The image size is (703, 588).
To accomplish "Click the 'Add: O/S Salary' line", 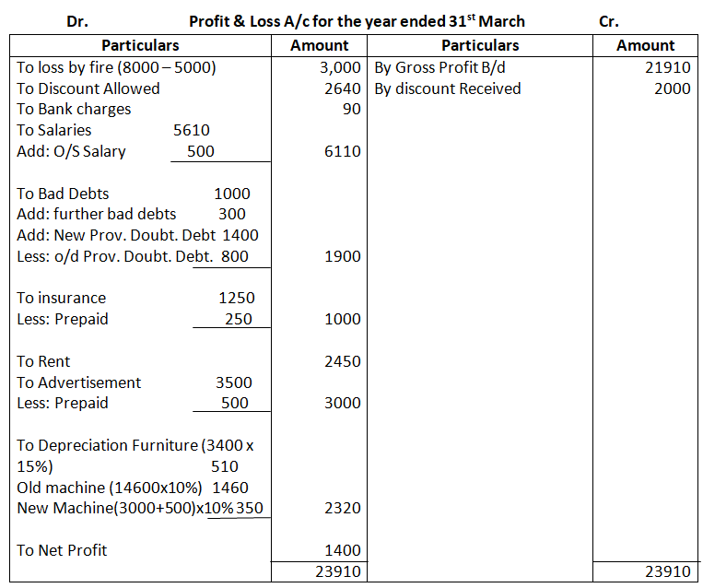I will point(69,151).
